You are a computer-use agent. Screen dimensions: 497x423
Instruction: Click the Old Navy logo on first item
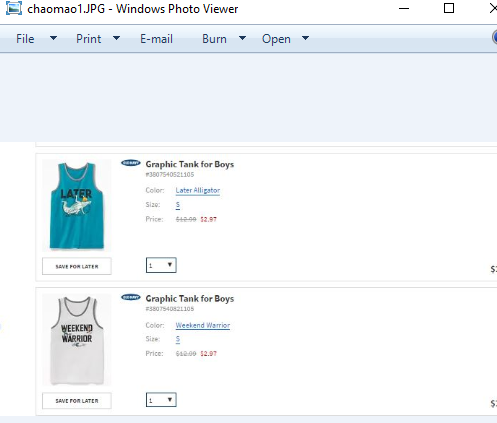[x=131, y=163]
